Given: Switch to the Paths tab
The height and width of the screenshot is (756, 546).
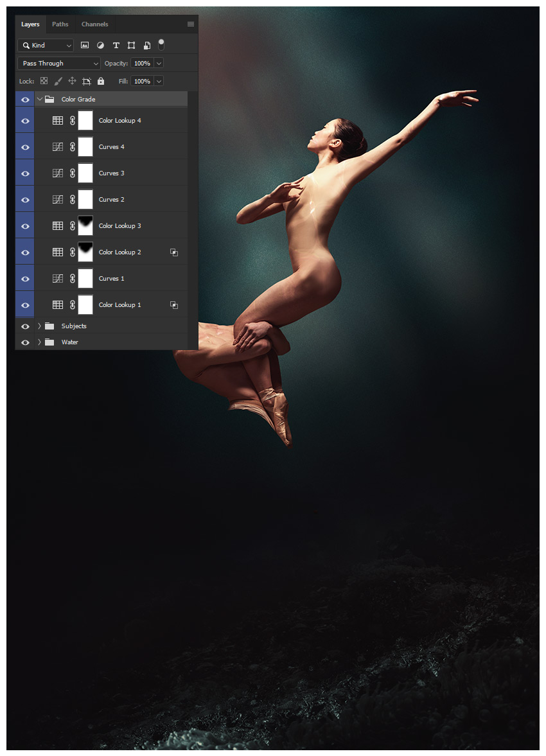Looking at the screenshot, I should pos(60,24).
